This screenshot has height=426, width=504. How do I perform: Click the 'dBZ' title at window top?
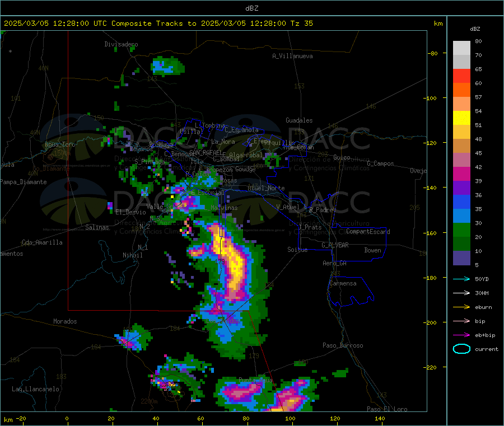(x=251, y=8)
